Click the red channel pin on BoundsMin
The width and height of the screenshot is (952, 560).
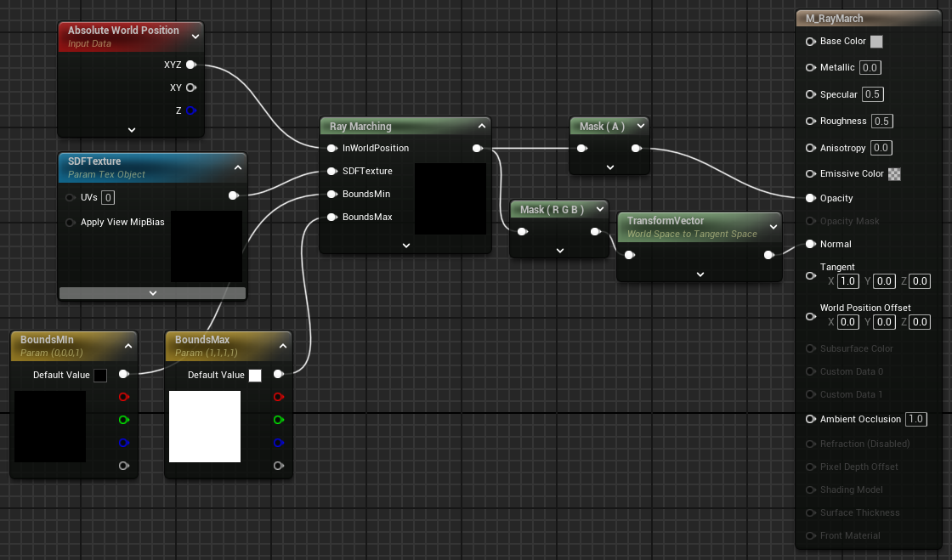tap(124, 397)
